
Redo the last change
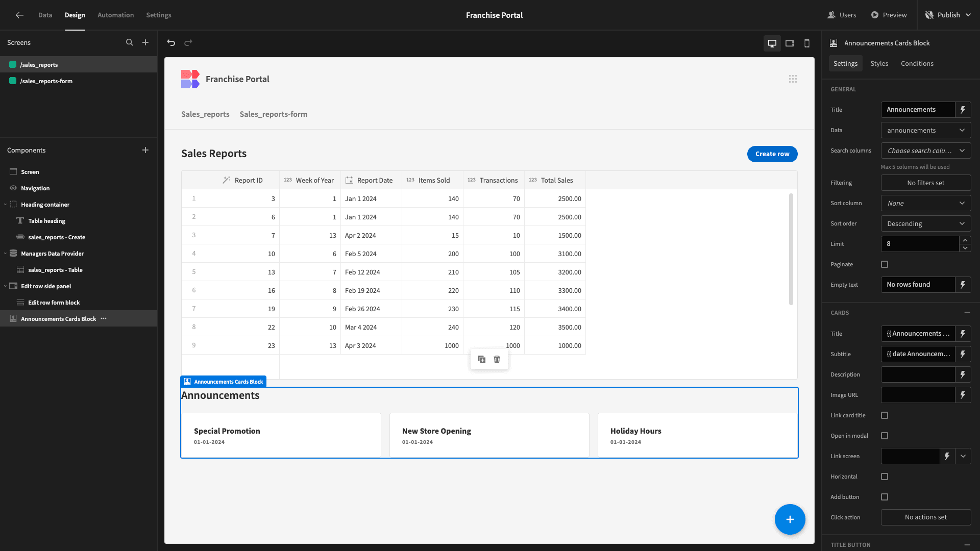pyautogui.click(x=188, y=43)
